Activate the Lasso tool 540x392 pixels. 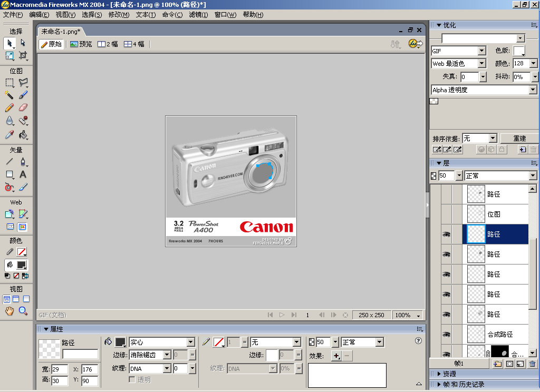point(23,82)
